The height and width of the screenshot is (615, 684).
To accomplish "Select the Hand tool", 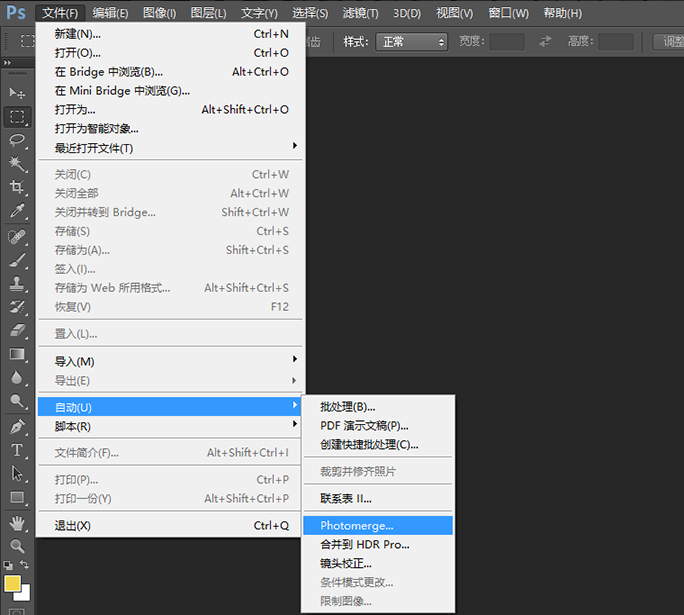I will [17, 523].
